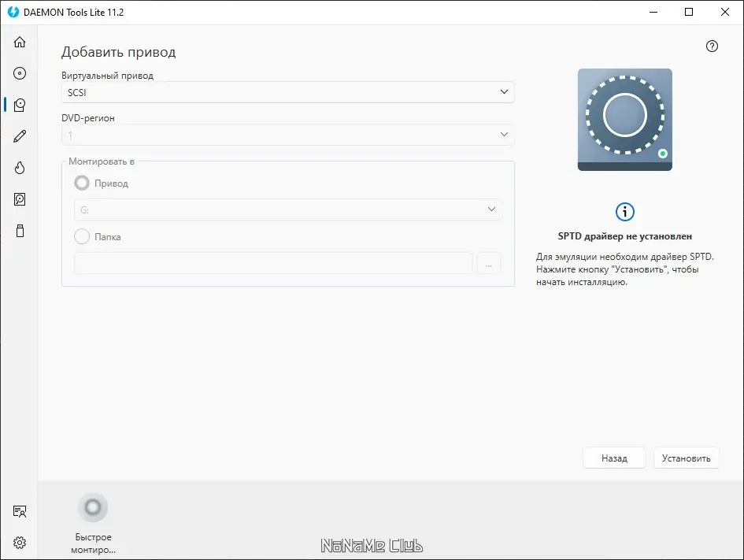The height and width of the screenshot is (560, 744).
Task: Click the Быстрое монтирование label
Action: (93, 543)
